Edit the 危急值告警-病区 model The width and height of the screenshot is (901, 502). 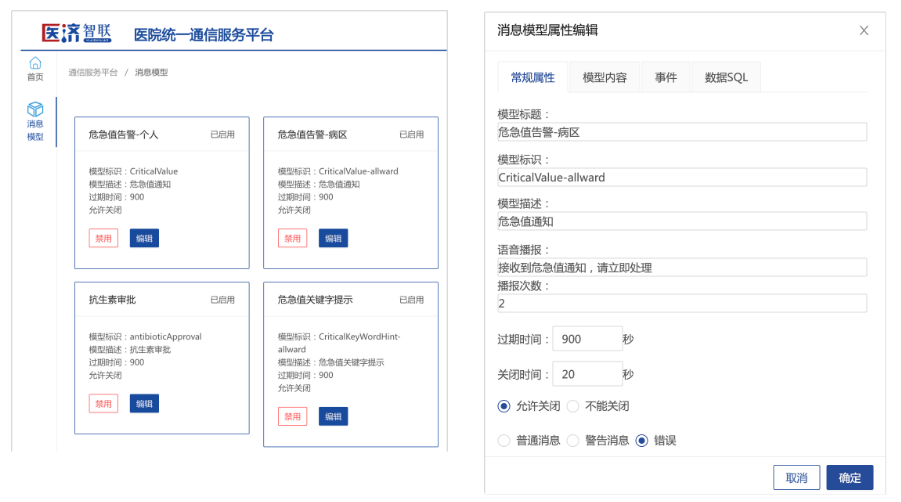[x=333, y=238]
